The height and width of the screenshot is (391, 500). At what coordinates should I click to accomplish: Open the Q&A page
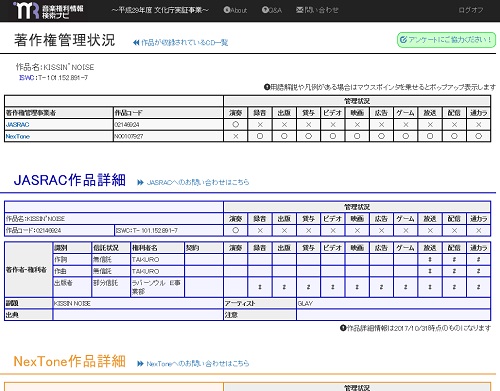[272, 10]
